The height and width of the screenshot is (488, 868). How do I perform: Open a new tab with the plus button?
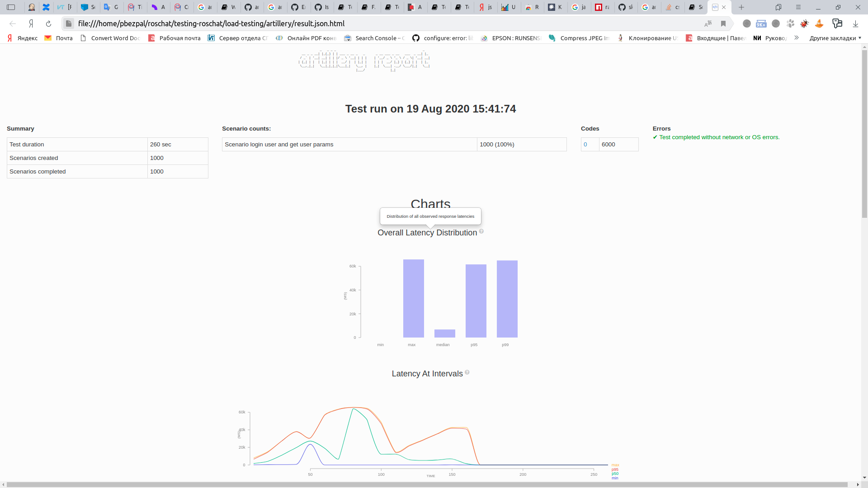741,7
